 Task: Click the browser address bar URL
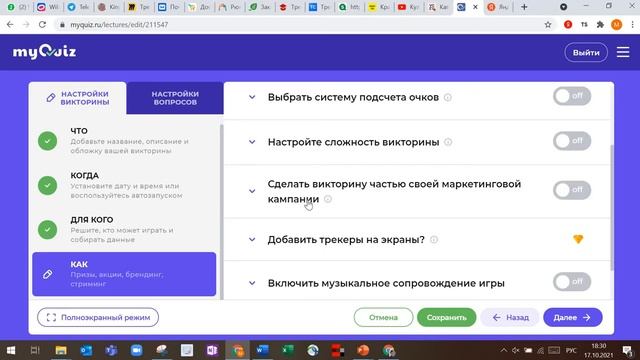click(x=119, y=24)
